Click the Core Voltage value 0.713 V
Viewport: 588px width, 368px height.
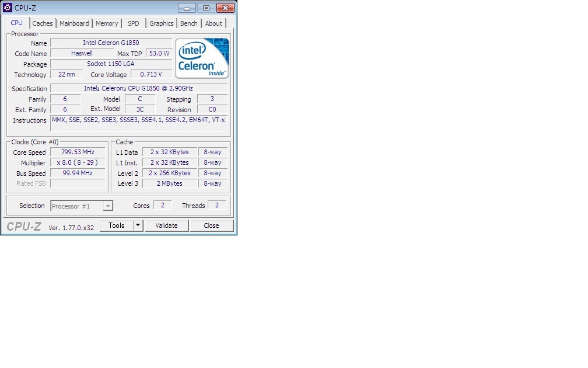(x=151, y=74)
